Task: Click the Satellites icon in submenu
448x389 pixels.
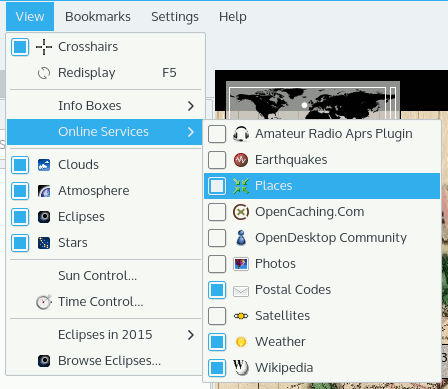Action: tap(241, 316)
